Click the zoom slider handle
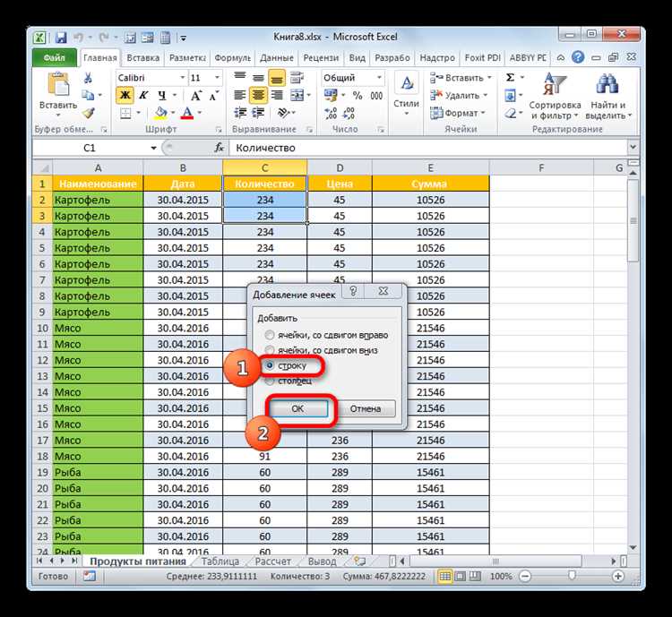The height and width of the screenshot is (617, 672). 572,576
